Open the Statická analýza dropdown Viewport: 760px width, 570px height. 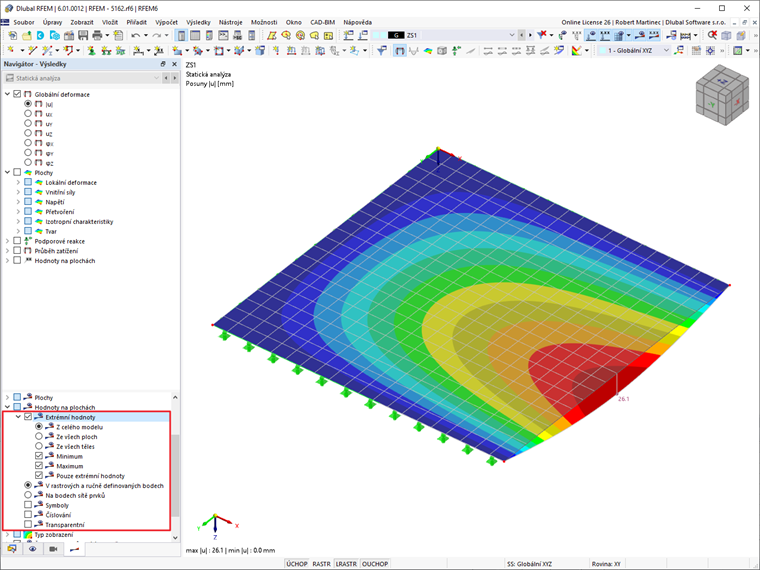point(156,78)
